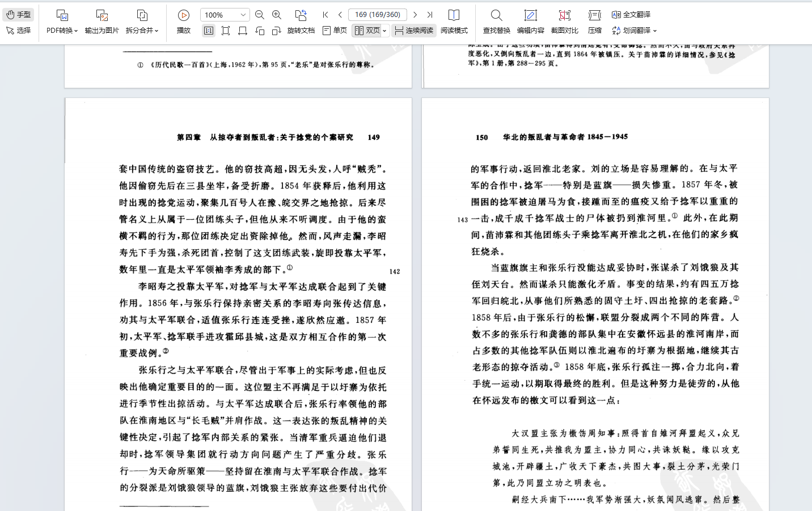Click the fit width icon
Image resolution: width=812 pixels, height=511 pixels.
tap(243, 31)
